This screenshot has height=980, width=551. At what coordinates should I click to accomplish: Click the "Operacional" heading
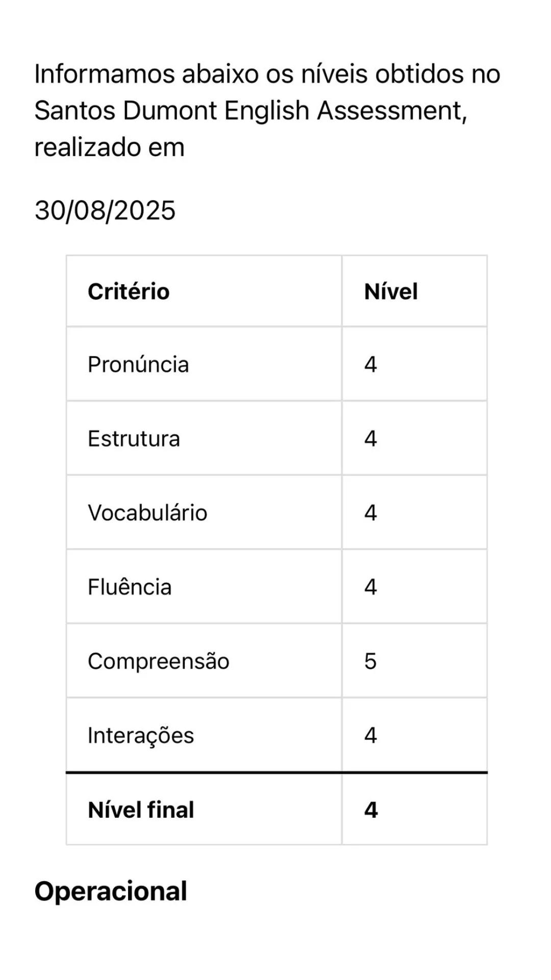click(x=111, y=891)
